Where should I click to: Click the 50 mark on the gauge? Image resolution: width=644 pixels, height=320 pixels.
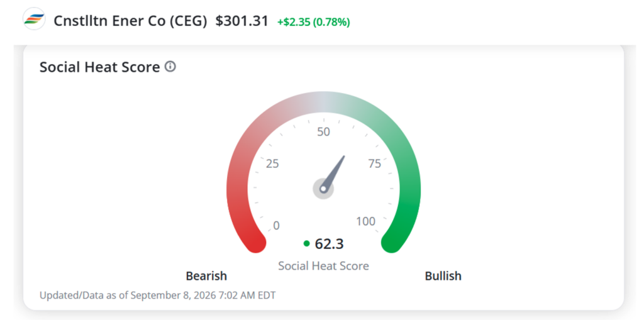[x=324, y=132]
